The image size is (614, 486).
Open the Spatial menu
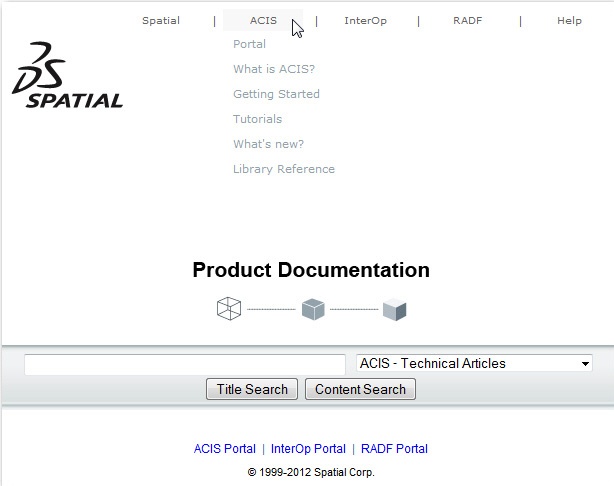pos(161,21)
